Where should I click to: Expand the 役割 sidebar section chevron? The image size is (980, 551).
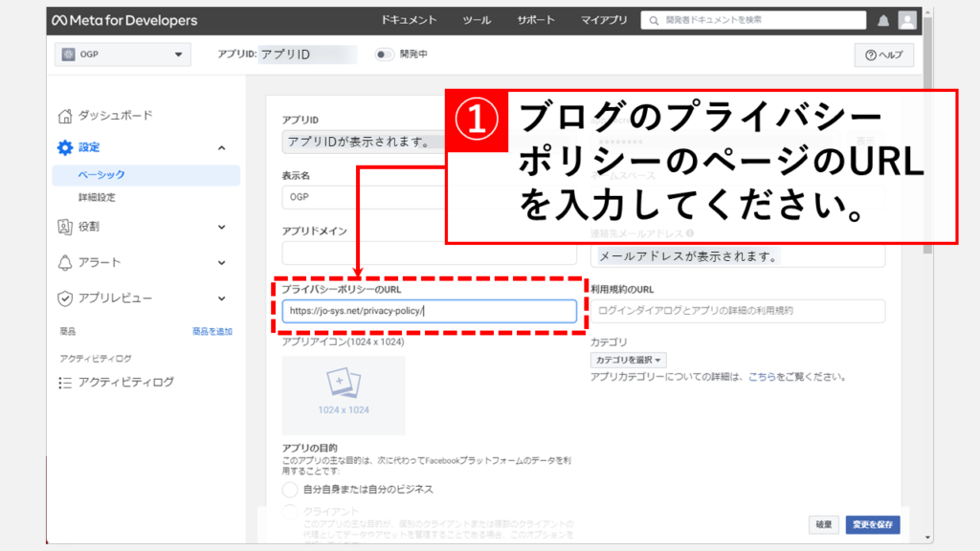coord(222,227)
